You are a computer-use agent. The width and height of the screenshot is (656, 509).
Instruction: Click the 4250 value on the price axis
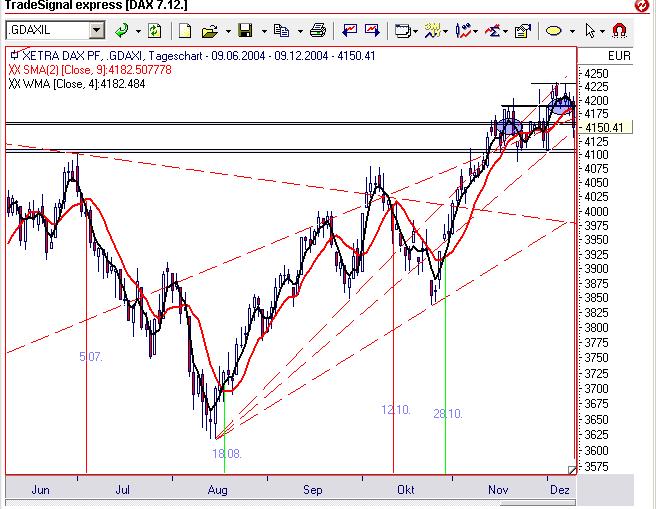tap(596, 74)
